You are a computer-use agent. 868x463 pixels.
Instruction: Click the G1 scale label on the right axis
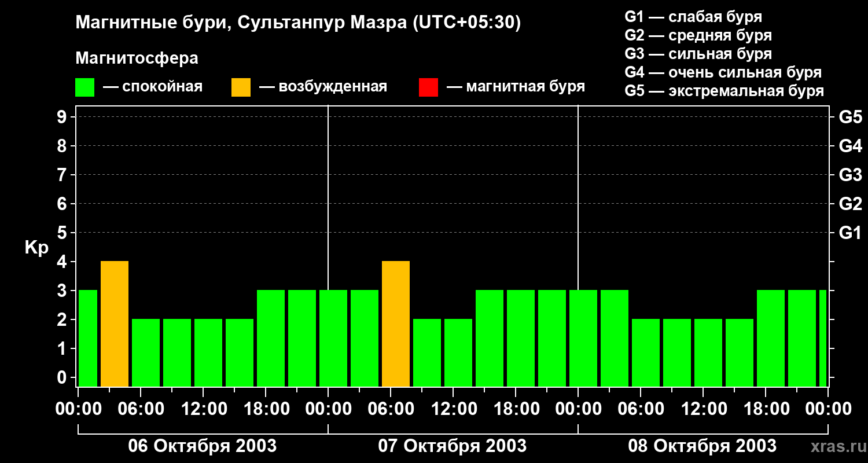(851, 233)
